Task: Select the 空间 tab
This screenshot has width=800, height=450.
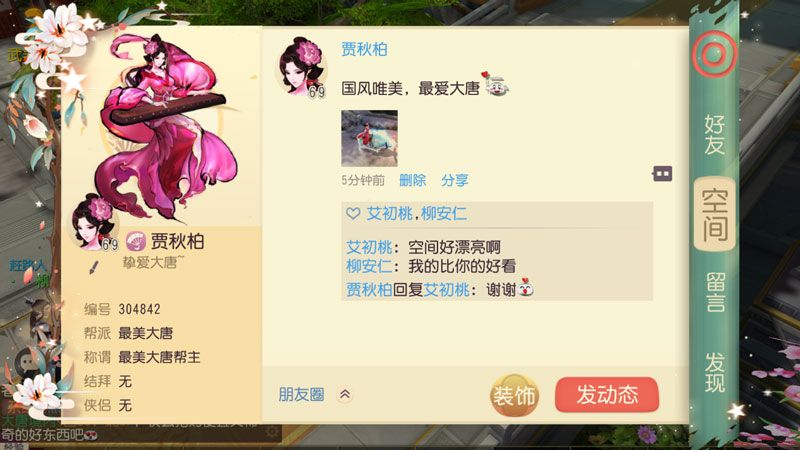Action: tap(715, 214)
